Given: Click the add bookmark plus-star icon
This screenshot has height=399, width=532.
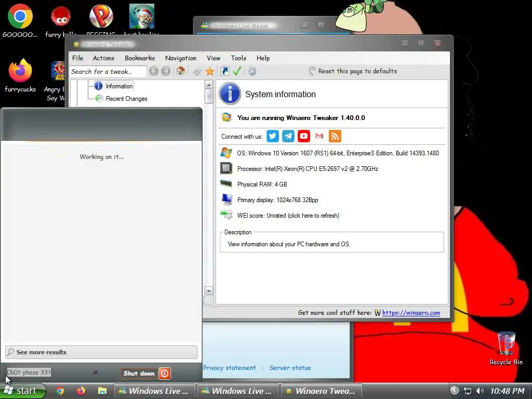Looking at the screenshot, I should 197,71.
